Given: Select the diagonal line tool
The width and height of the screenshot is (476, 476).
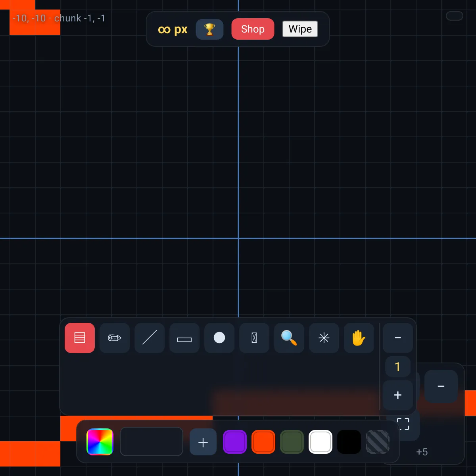Looking at the screenshot, I should [x=150, y=338].
